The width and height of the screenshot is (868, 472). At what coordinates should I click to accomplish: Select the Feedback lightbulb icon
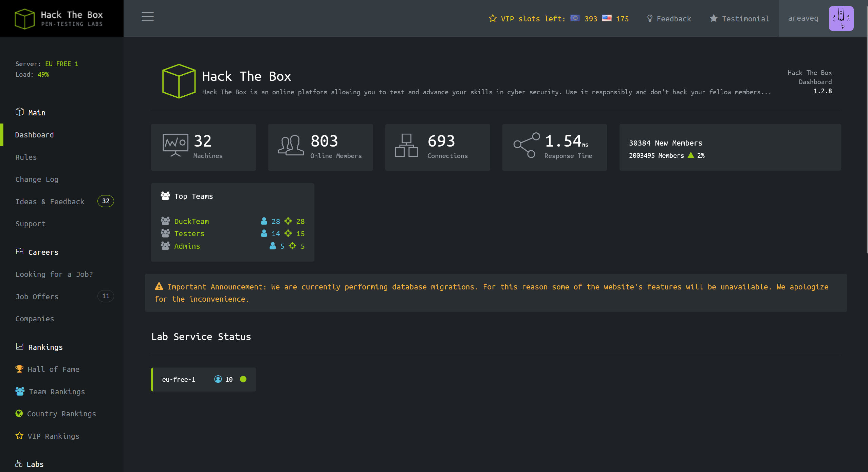[650, 18]
